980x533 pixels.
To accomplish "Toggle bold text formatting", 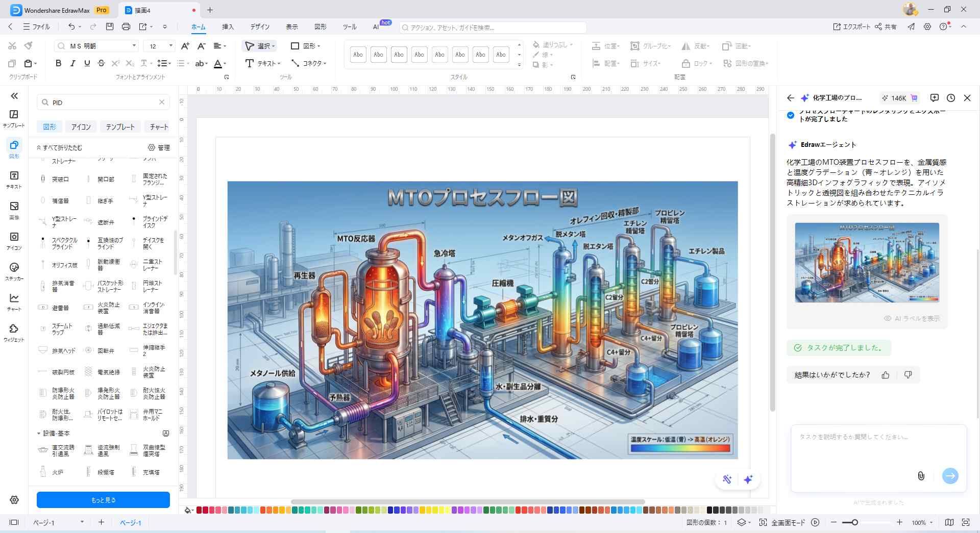I will (x=58, y=63).
